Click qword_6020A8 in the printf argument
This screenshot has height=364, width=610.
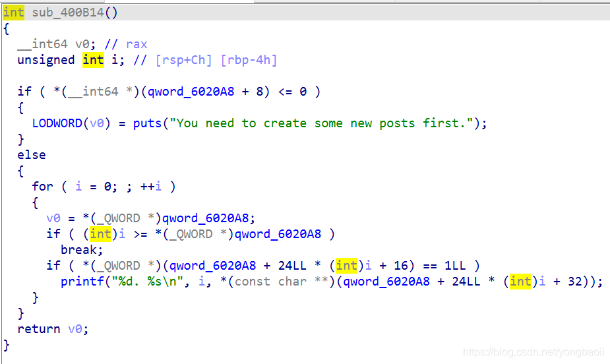(386, 282)
